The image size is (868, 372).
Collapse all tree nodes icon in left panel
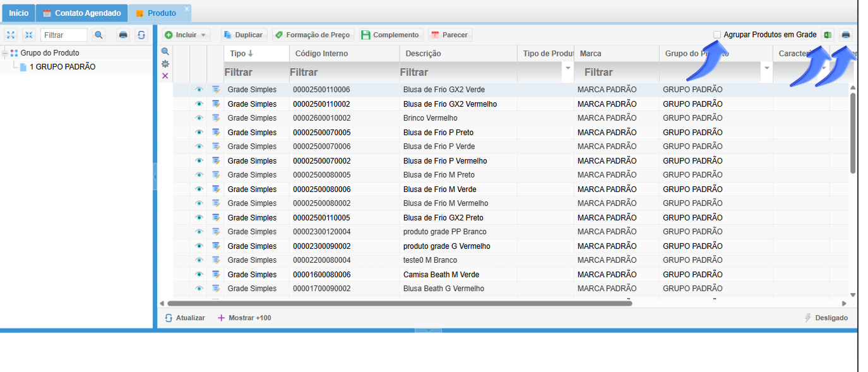click(28, 35)
